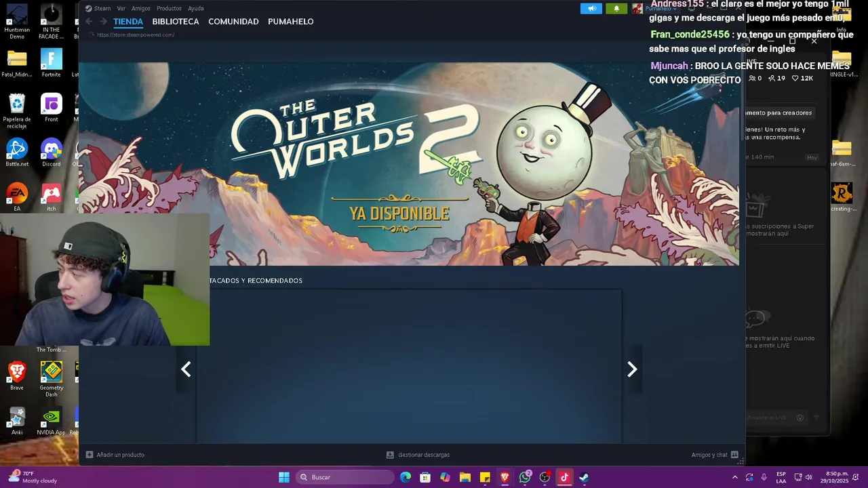Image resolution: width=868 pixels, height=488 pixels.
Task: Open Papelera de reciclaje
Action: tap(17, 112)
